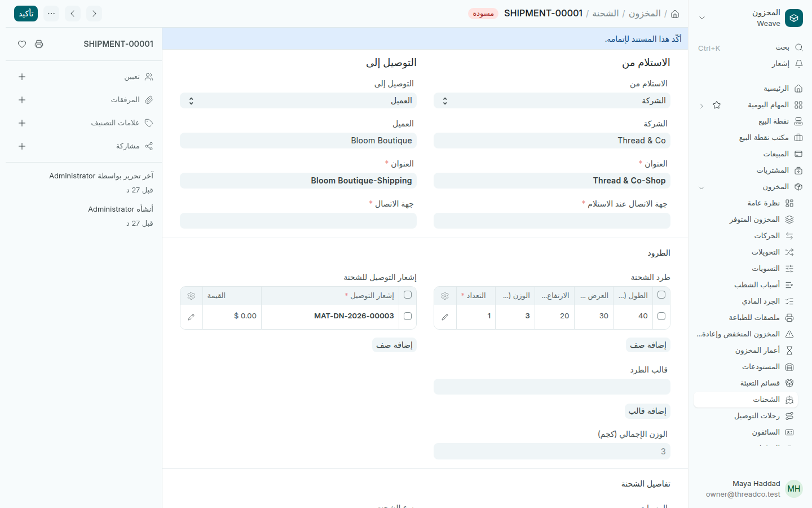Go to the next document arrow
This screenshot has width=812, height=508.
click(94, 14)
